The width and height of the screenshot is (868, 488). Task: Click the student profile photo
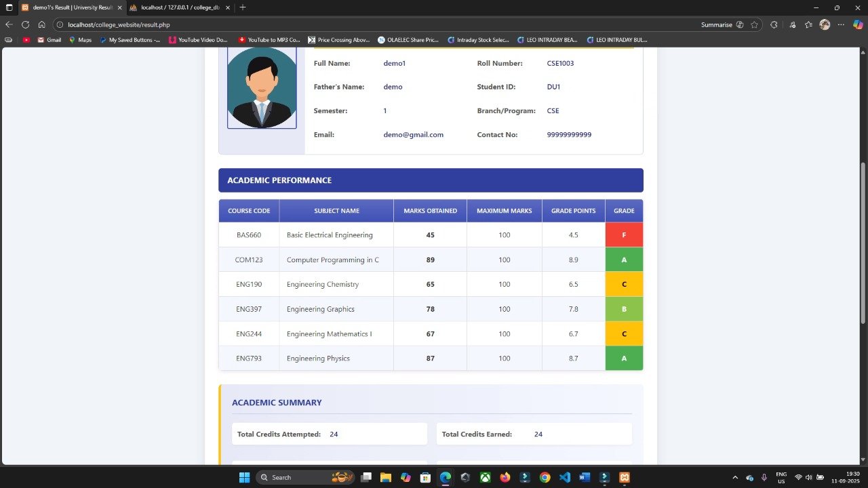[262, 87]
